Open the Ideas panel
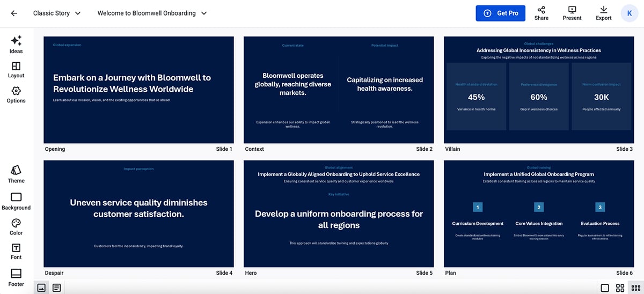The image size is (644, 294). [x=16, y=45]
